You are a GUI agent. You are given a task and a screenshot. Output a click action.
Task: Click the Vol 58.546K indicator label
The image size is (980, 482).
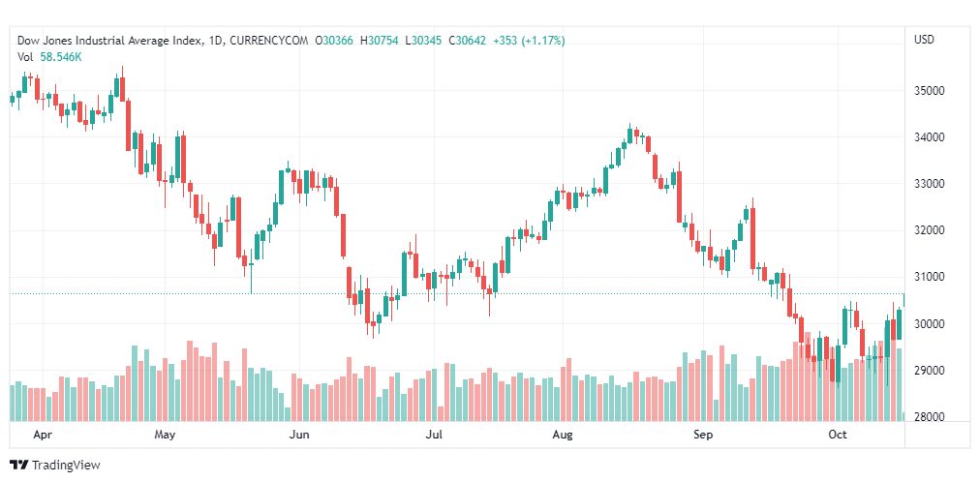49,57
